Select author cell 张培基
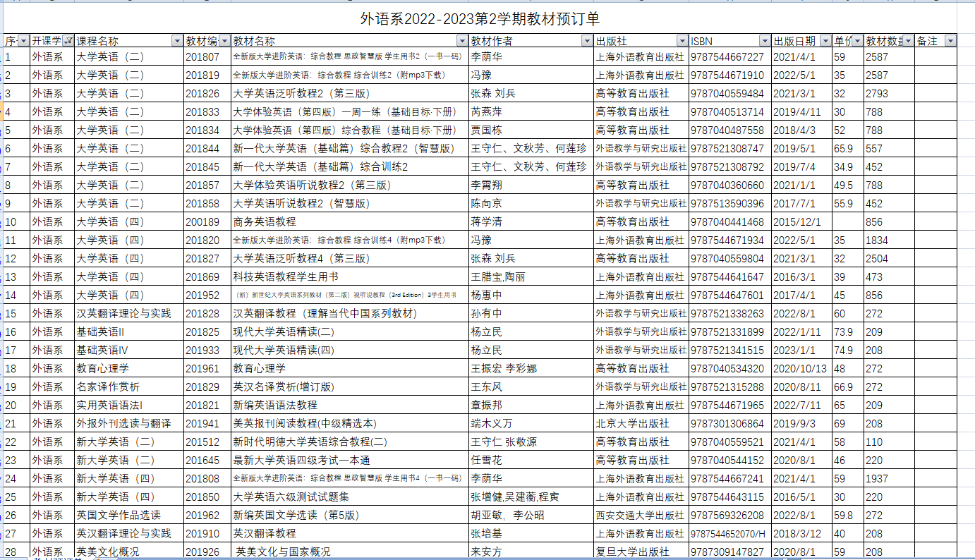975x560 pixels. click(531, 533)
